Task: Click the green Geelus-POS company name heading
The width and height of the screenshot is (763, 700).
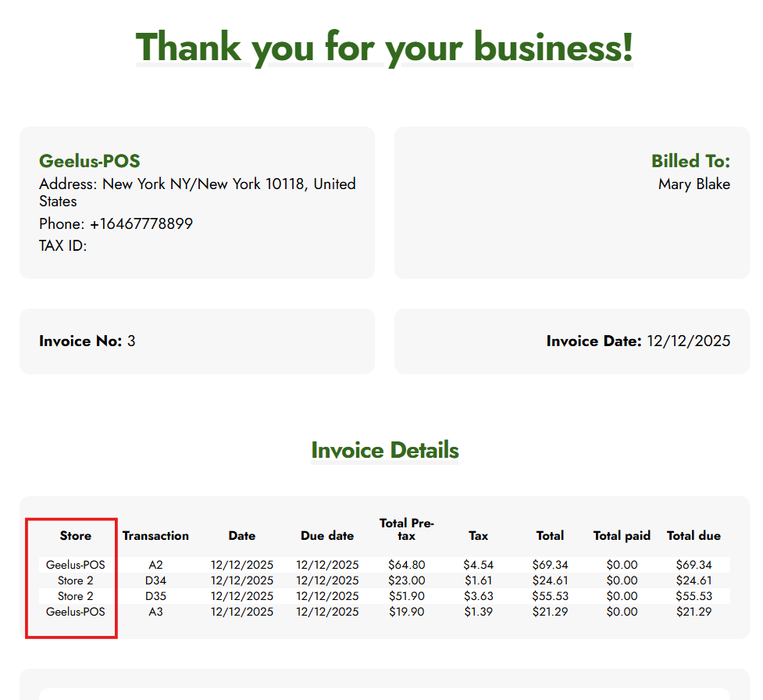Action: pyautogui.click(x=90, y=161)
